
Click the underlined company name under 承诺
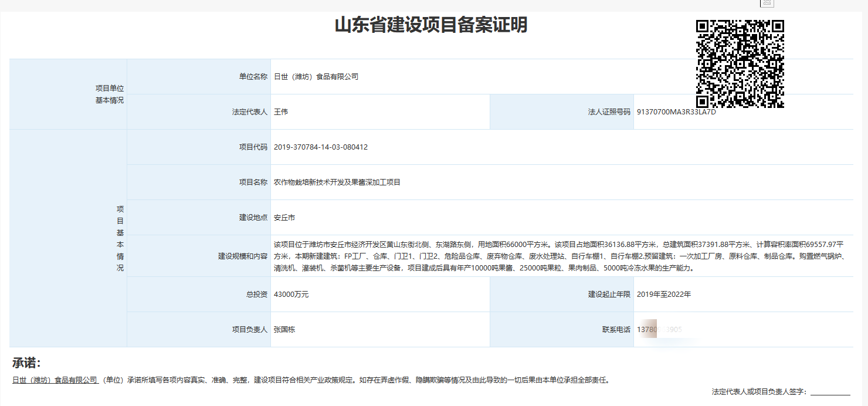55,380
